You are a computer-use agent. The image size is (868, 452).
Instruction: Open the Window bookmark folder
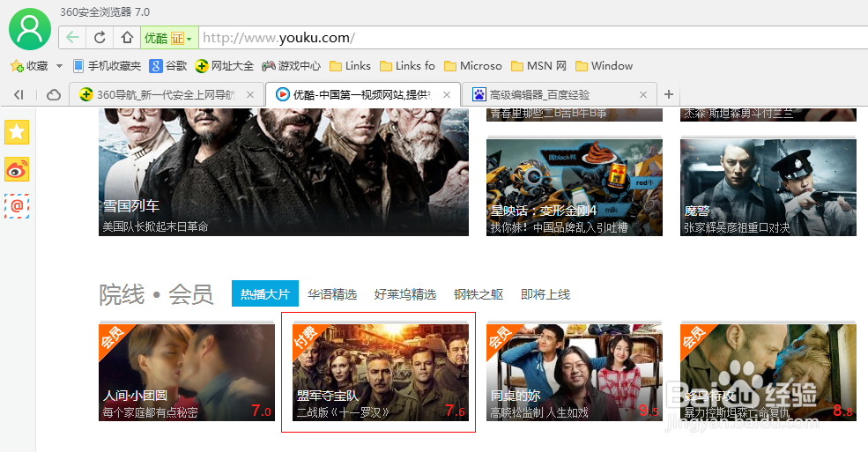(x=604, y=66)
